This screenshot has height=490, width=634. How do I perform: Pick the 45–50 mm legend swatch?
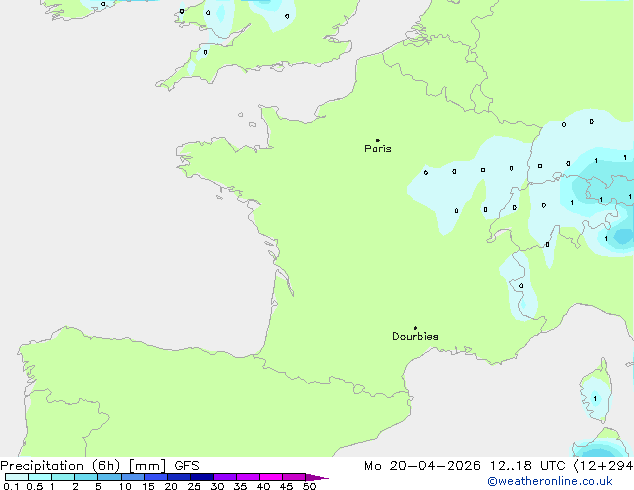click(294, 477)
